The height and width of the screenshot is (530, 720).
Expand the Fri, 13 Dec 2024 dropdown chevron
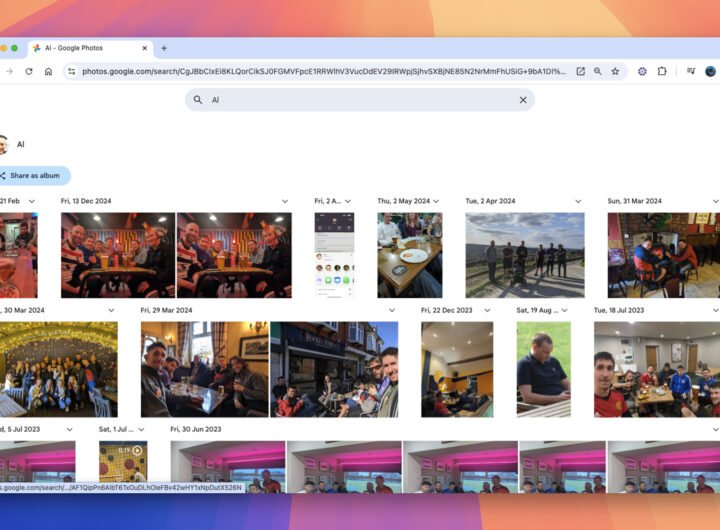(x=285, y=201)
